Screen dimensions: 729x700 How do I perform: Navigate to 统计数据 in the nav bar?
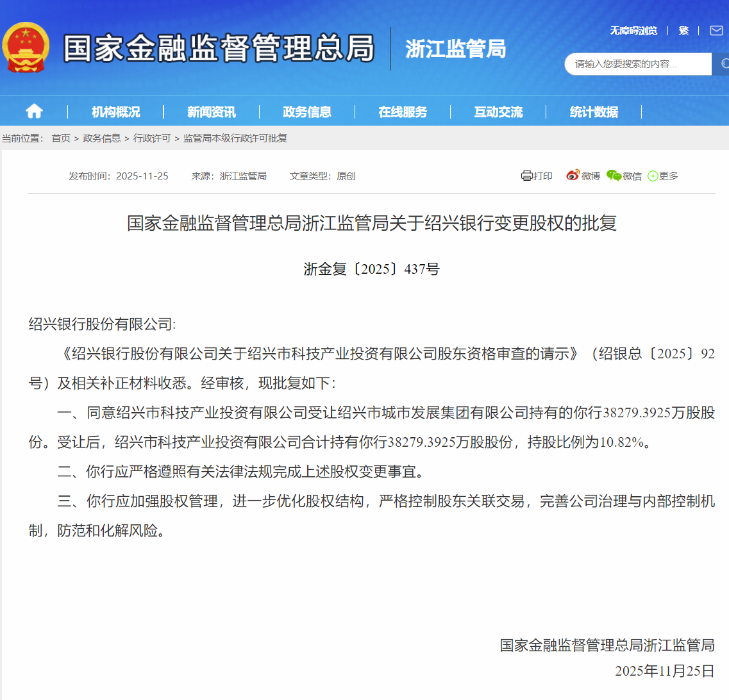point(593,112)
